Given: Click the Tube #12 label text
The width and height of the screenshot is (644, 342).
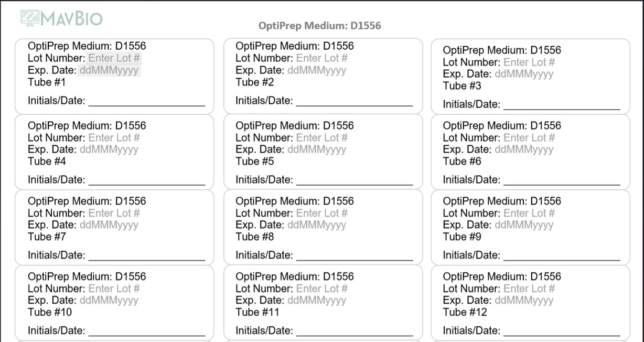Looking at the screenshot, I should click(x=465, y=313).
